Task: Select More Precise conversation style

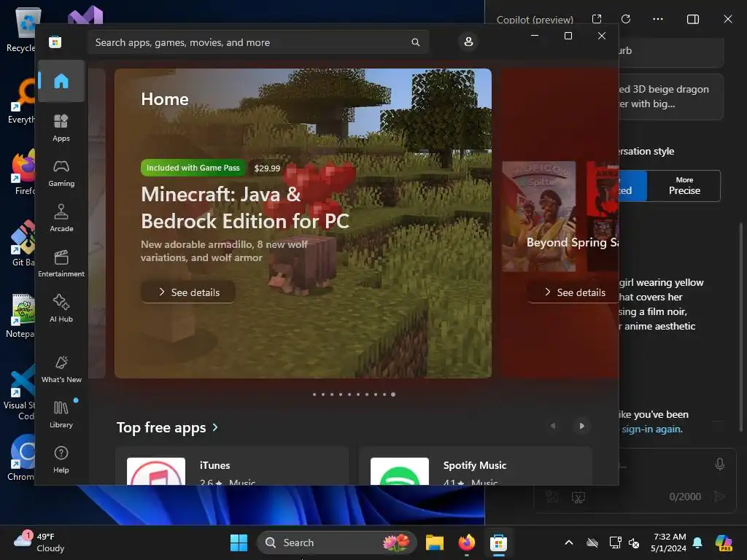Action: coord(684,186)
